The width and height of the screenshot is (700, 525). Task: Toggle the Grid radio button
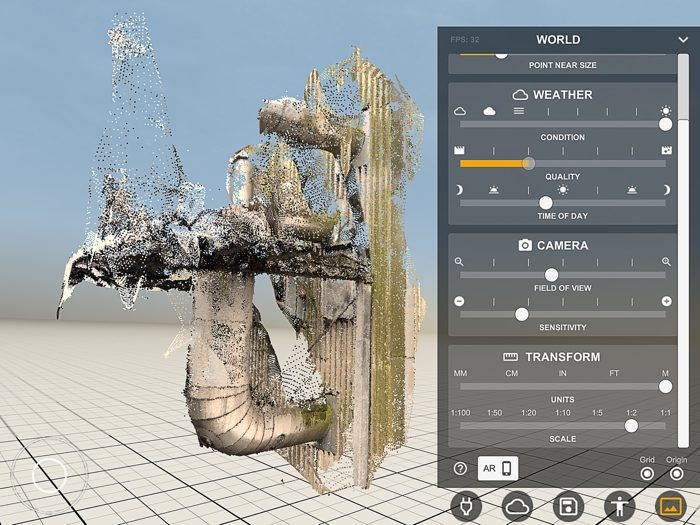(x=647, y=474)
